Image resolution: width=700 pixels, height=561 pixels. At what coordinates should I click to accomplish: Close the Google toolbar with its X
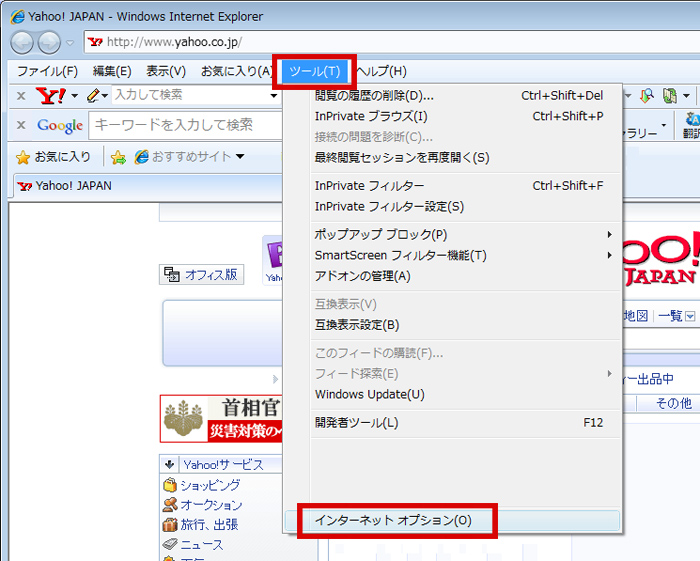pos(21,125)
